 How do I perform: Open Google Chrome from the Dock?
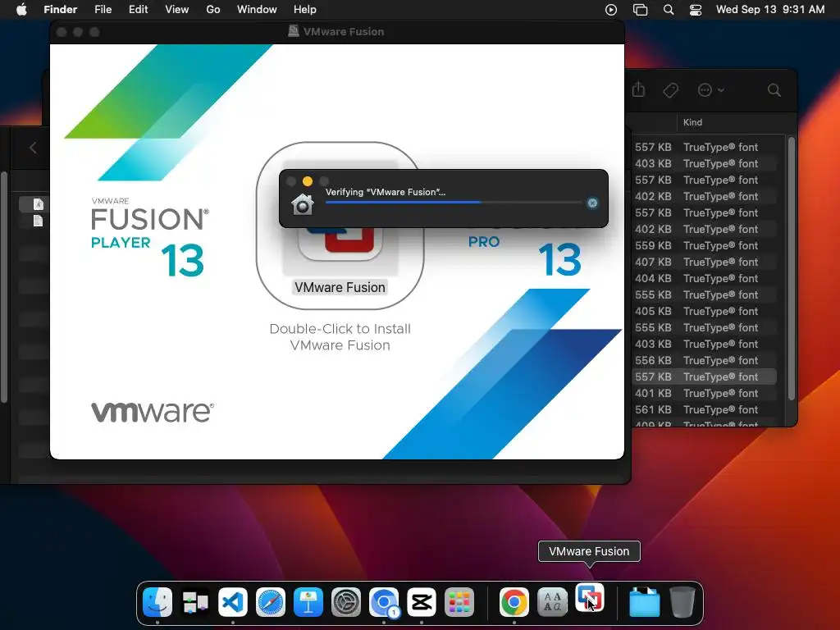(x=514, y=602)
